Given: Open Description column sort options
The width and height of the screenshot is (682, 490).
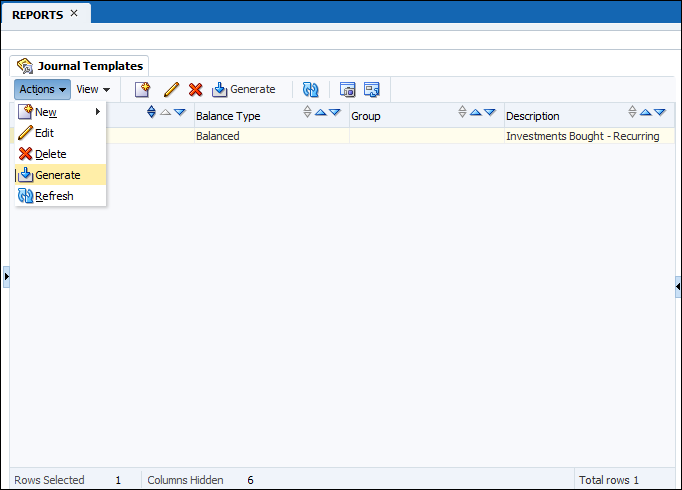Looking at the screenshot, I should point(632,112).
